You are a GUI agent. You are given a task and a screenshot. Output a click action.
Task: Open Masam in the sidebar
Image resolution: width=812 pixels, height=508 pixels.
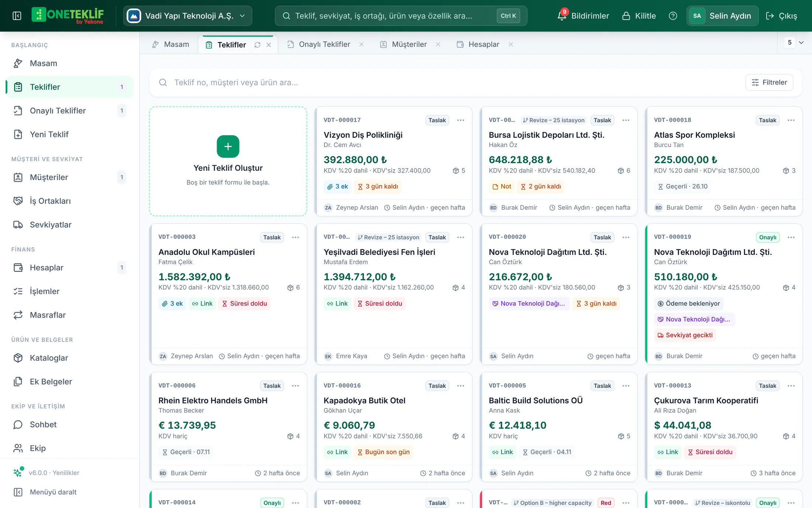point(69,63)
